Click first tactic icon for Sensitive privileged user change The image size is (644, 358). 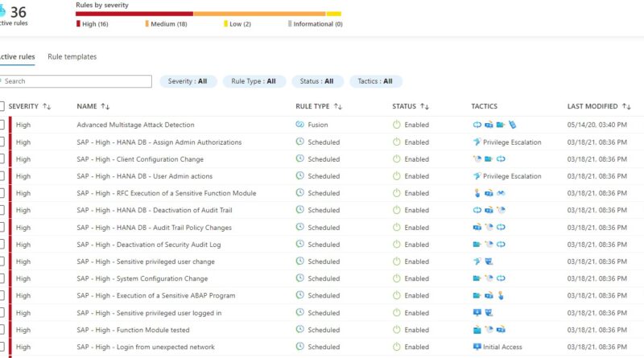coord(477,261)
